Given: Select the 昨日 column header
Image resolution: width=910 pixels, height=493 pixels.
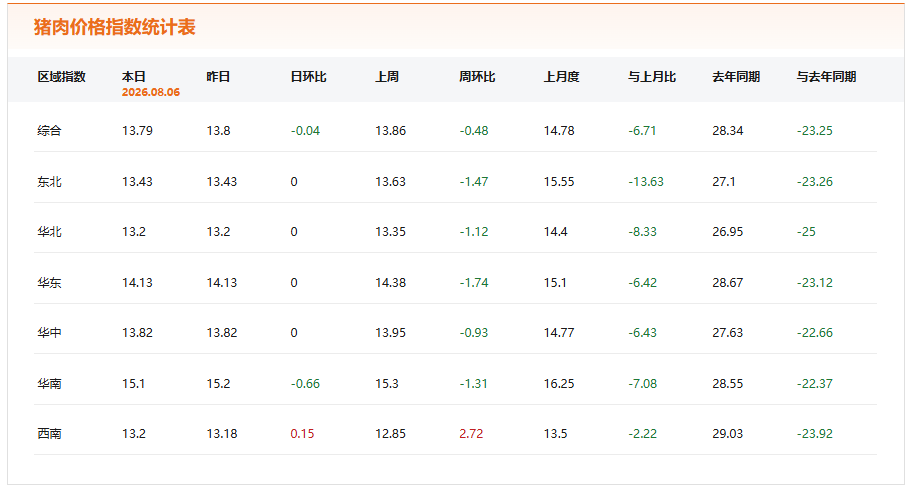Looking at the screenshot, I should point(218,77).
